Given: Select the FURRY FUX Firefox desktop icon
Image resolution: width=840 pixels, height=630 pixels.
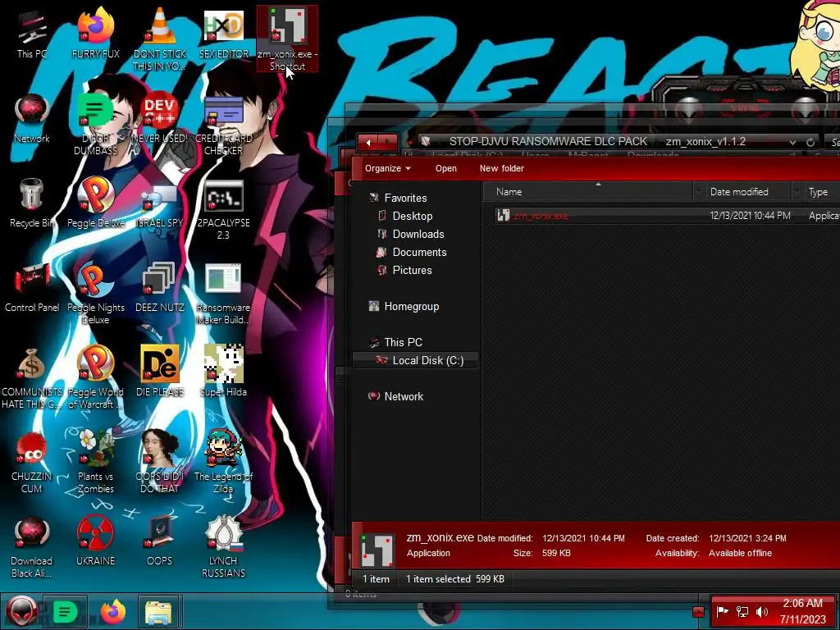Looking at the screenshot, I should point(95,34).
